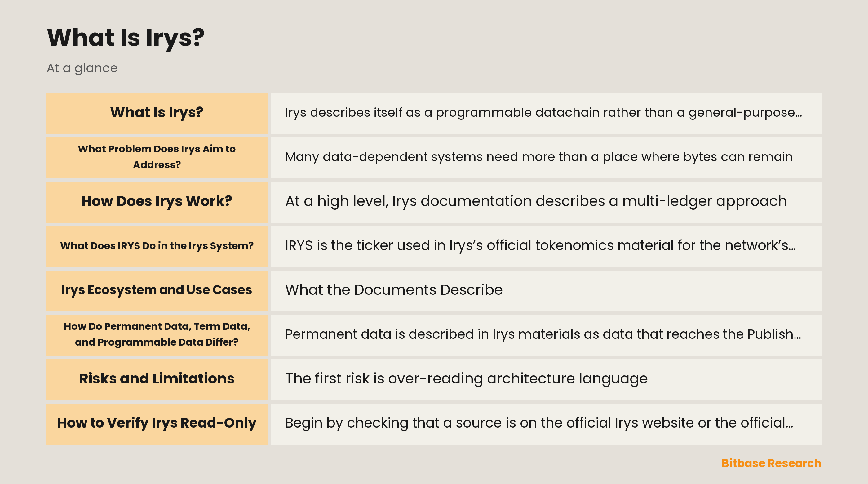Click the 'What Is Irys?' table row label

(157, 113)
